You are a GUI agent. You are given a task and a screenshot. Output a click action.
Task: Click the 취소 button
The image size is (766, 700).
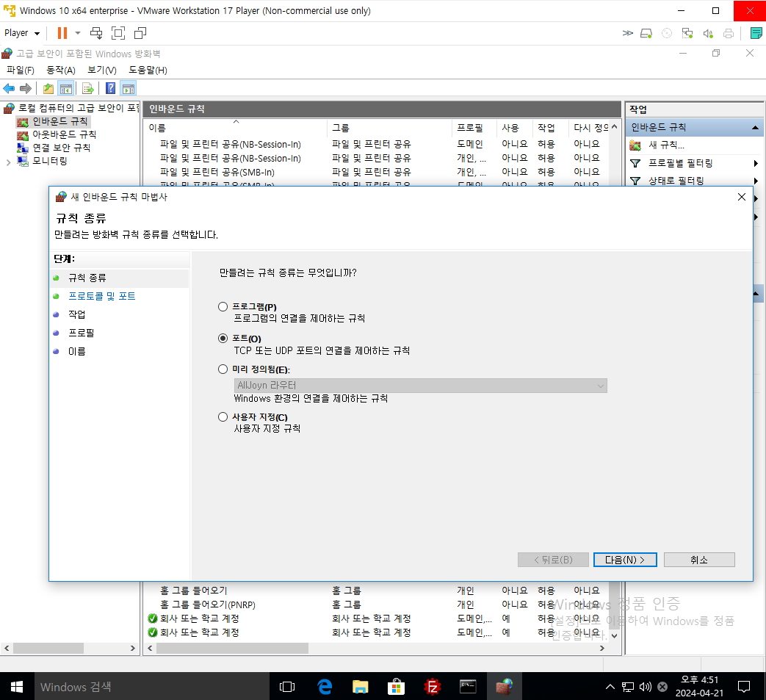(699, 560)
